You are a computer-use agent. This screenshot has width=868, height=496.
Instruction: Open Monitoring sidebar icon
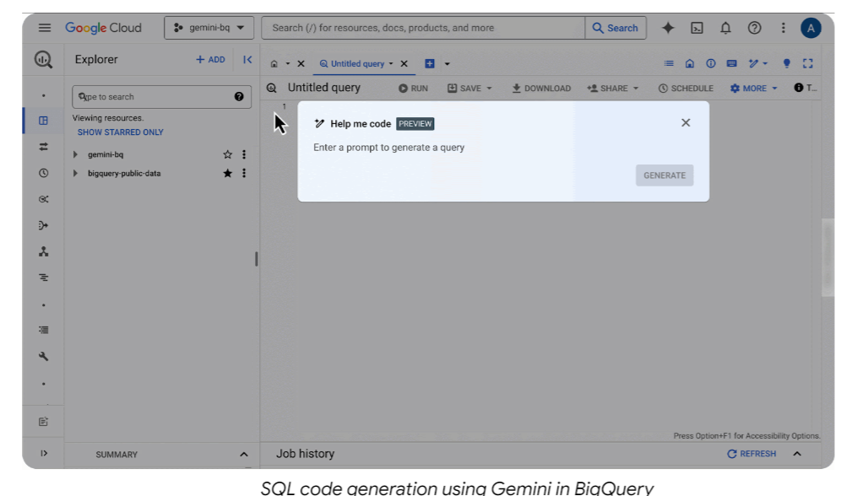pos(43,278)
